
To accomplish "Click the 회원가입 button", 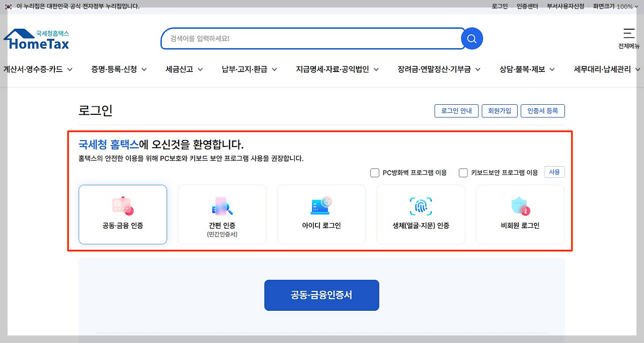I will pos(500,111).
